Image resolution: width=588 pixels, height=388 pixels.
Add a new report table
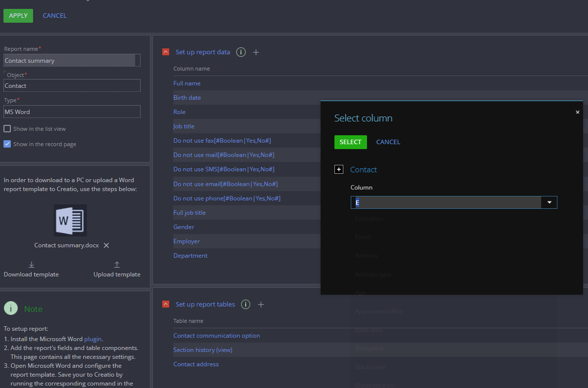(x=261, y=305)
